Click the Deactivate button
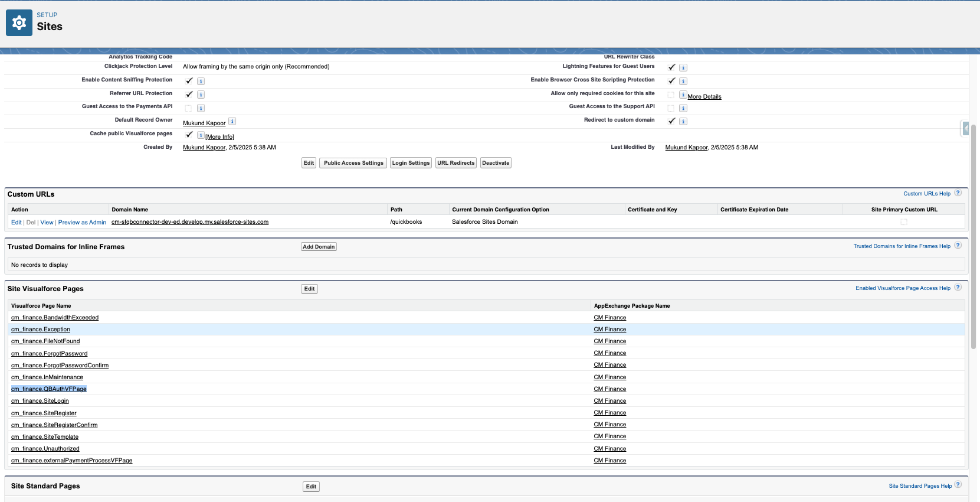 pyautogui.click(x=496, y=163)
